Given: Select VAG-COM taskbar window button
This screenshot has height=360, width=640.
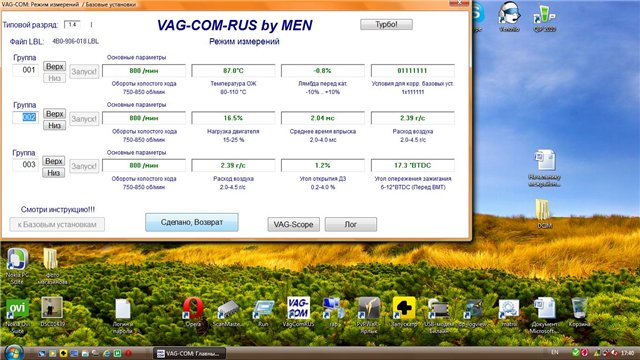Looking at the screenshot, I should click(x=189, y=353).
